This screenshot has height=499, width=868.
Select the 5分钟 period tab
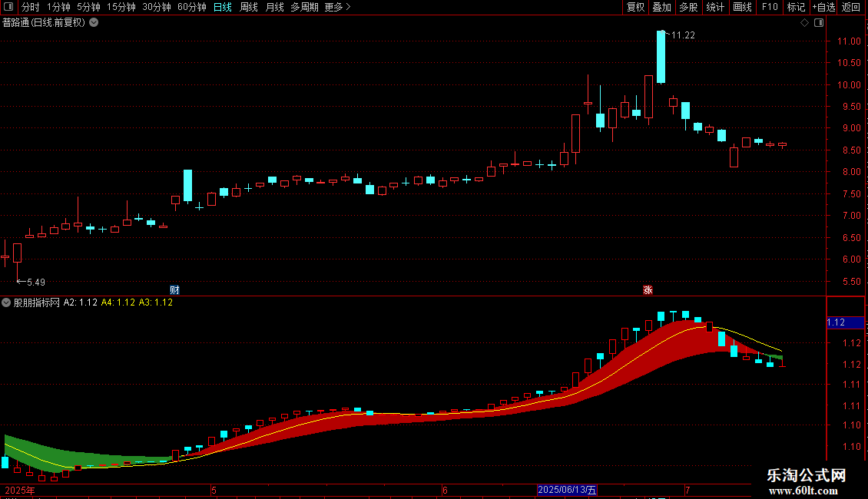[x=88, y=7]
